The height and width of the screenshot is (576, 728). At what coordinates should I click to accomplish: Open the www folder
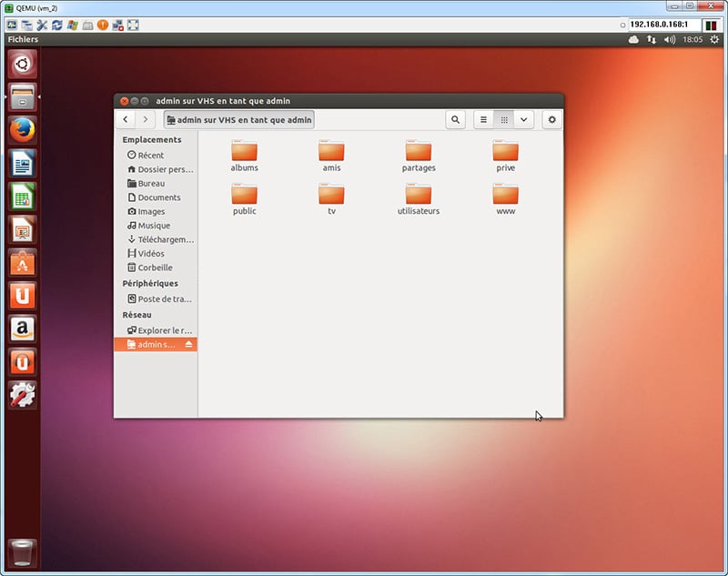point(506,198)
